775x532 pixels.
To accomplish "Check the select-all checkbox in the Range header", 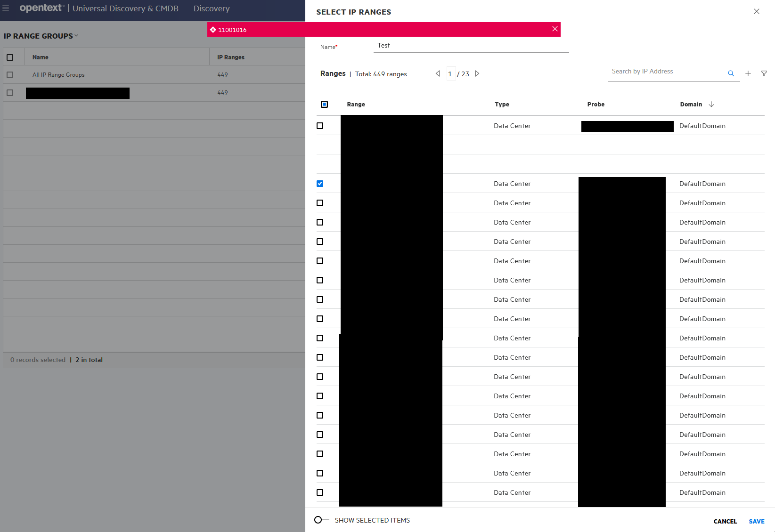I will point(324,104).
